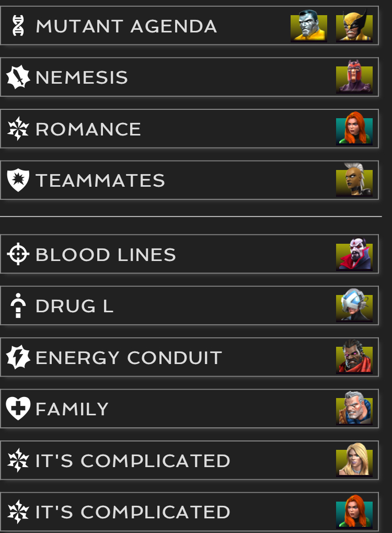Open the Romance synergy label

88,129
